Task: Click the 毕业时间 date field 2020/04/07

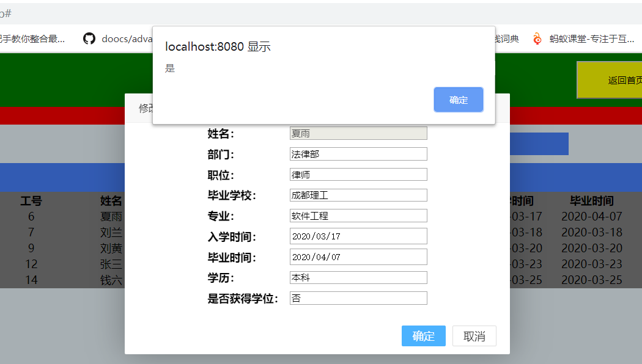Action: (x=358, y=257)
